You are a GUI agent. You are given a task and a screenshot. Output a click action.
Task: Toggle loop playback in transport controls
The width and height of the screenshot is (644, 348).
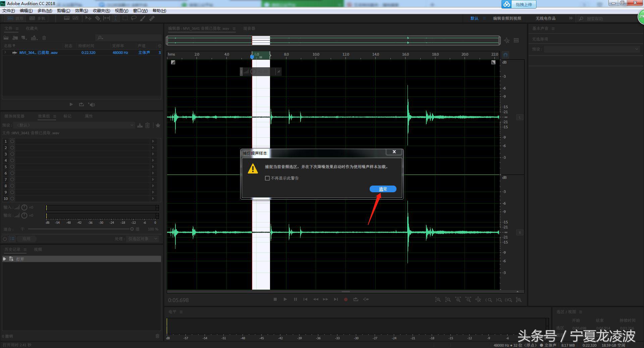(356, 299)
